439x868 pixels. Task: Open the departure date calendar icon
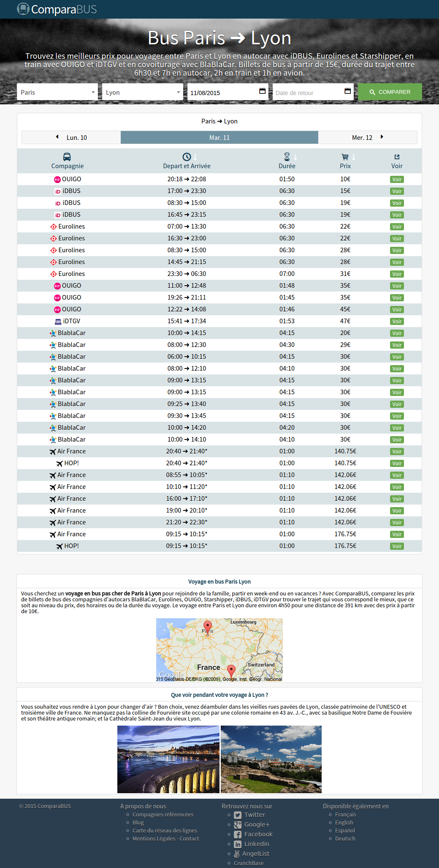[x=262, y=91]
